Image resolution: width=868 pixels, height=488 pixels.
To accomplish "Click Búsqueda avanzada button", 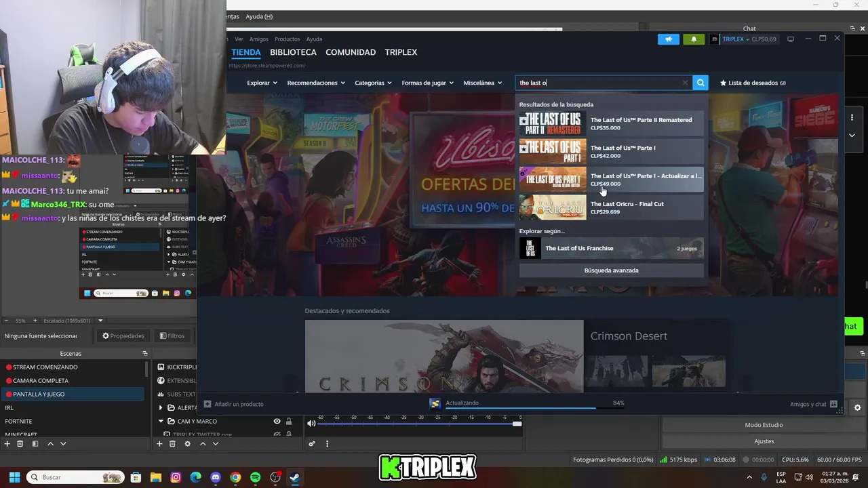I will (x=611, y=270).
